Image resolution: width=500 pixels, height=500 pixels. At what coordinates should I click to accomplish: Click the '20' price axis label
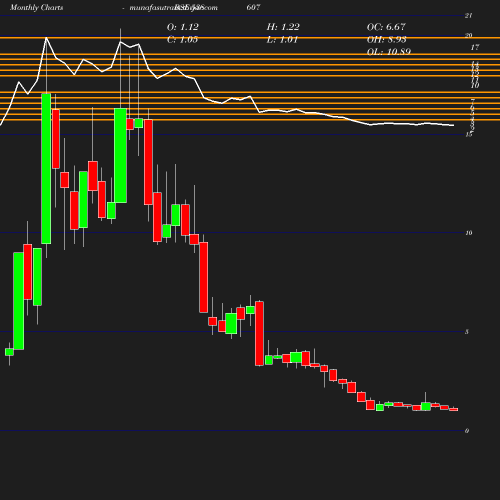point(468,35)
